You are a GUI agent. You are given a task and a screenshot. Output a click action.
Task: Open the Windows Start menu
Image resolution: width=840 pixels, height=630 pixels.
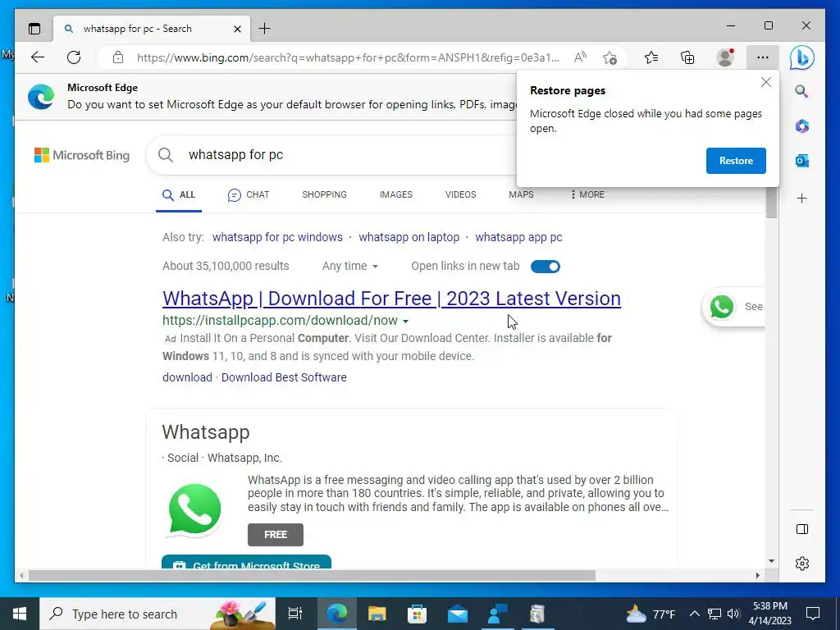pos(20,614)
